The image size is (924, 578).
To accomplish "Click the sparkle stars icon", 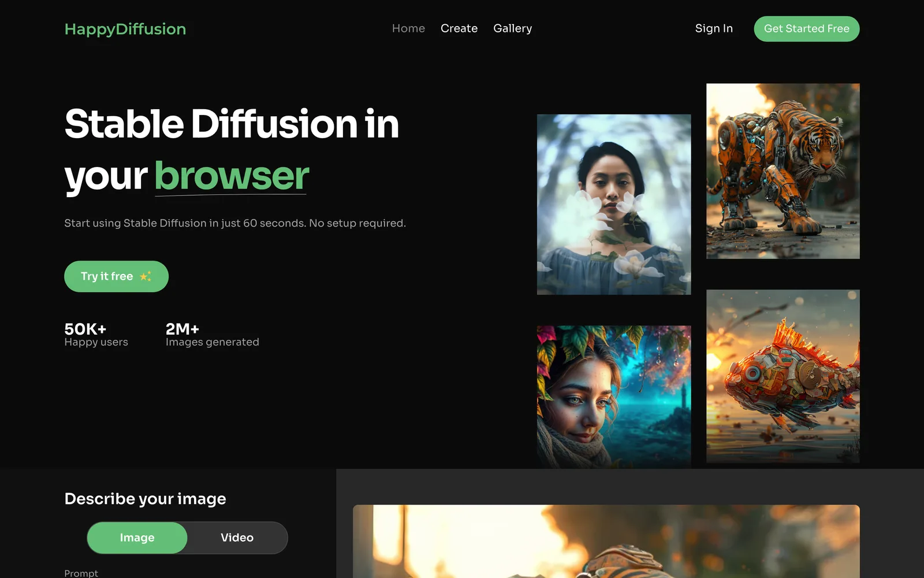I will tap(146, 276).
